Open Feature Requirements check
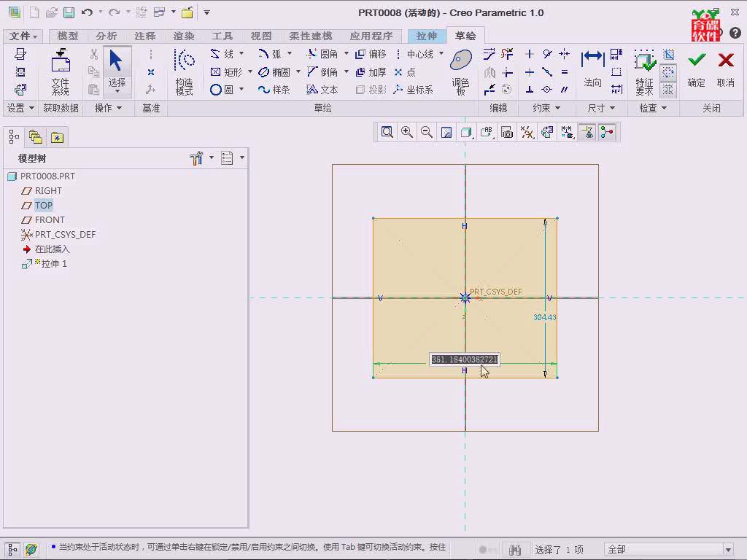The width and height of the screenshot is (747, 560). [x=644, y=72]
